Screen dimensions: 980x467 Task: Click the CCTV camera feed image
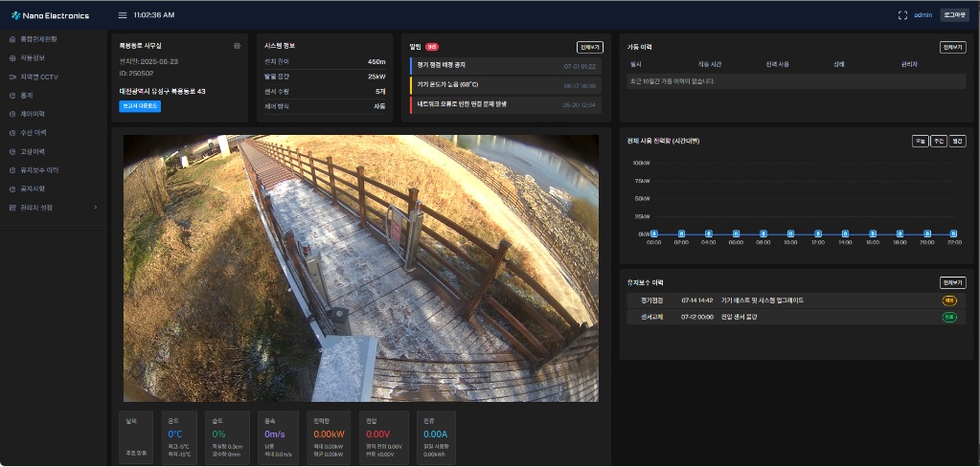tap(360, 269)
